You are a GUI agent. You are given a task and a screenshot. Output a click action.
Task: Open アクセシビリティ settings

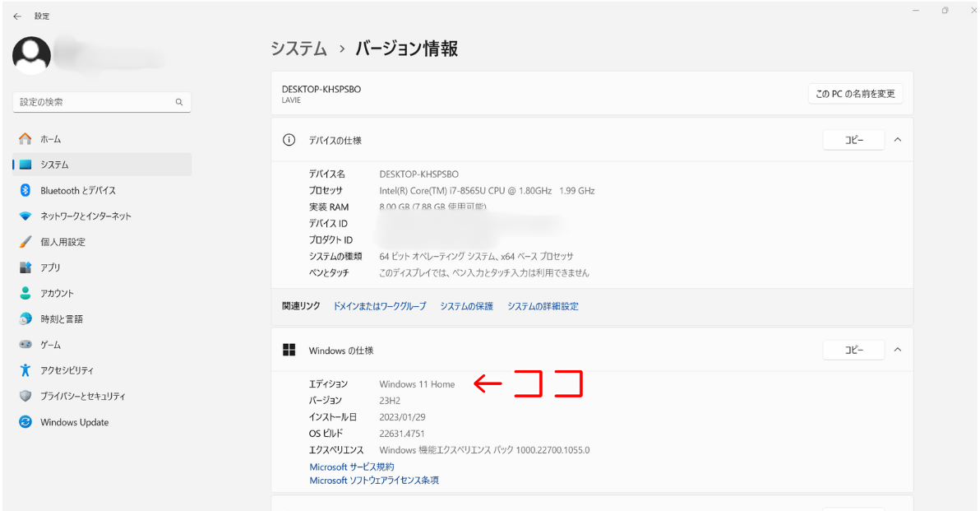point(102,369)
